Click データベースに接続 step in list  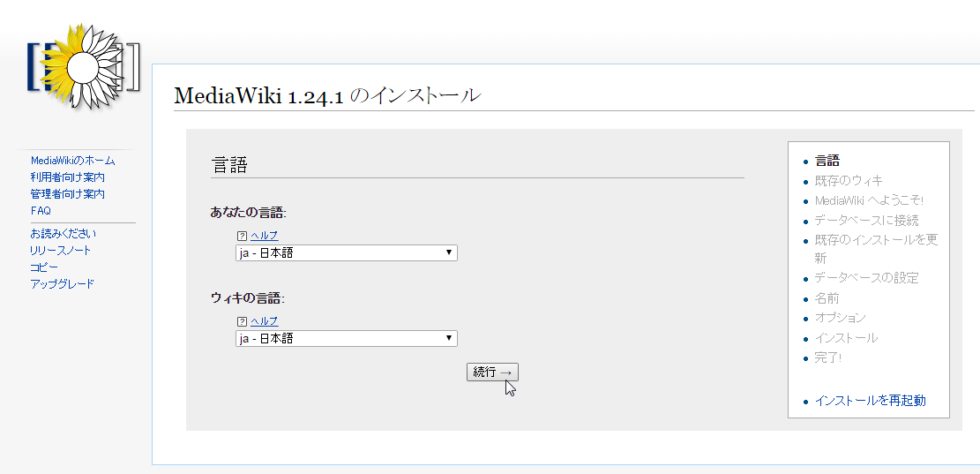coord(866,221)
